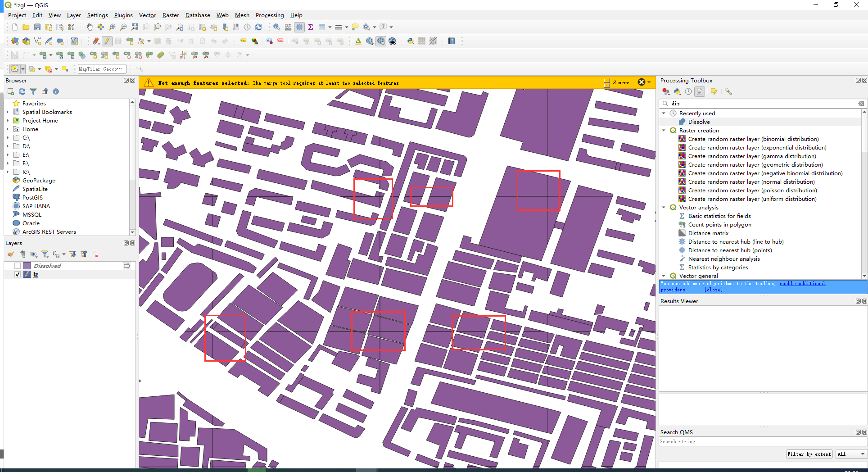
Task: Open the Settings menu
Action: coord(97,15)
